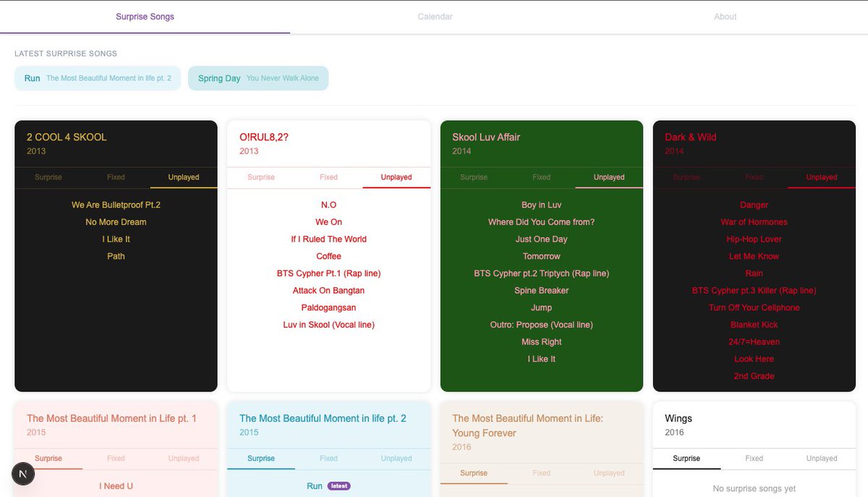The height and width of the screenshot is (497, 868).
Task: Click the Skool Luv Affair album title
Action: coord(486,137)
